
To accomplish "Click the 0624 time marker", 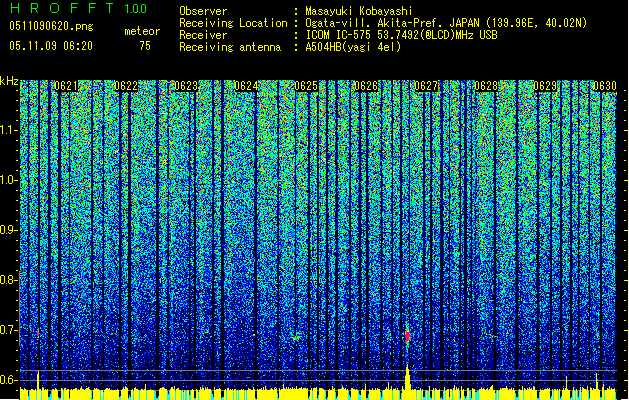I will point(246,86).
